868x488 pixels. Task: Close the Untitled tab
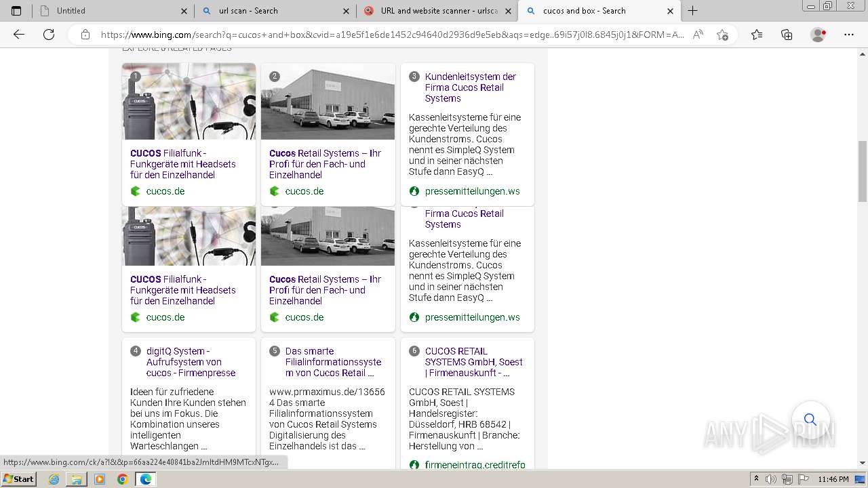pos(184,11)
